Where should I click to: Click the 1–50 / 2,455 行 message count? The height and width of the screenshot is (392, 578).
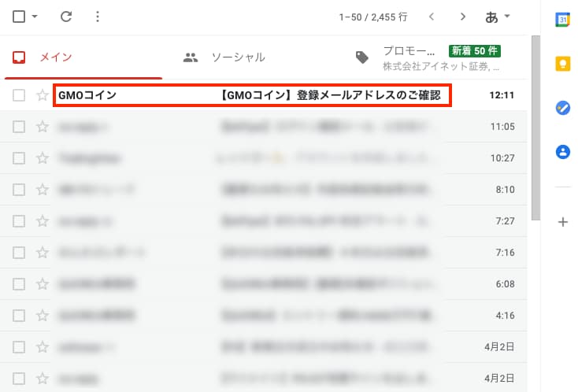coord(373,17)
